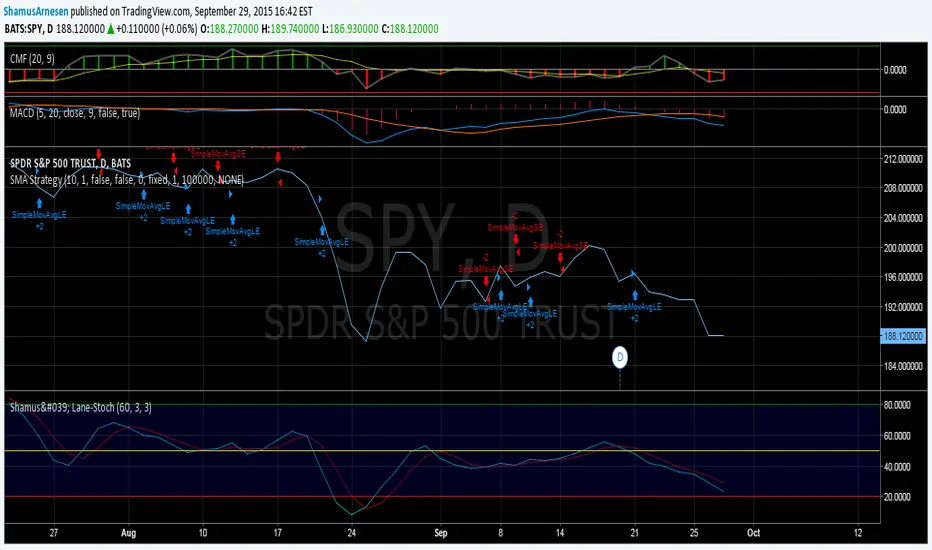Click the 212.000000 price axis label

point(903,159)
